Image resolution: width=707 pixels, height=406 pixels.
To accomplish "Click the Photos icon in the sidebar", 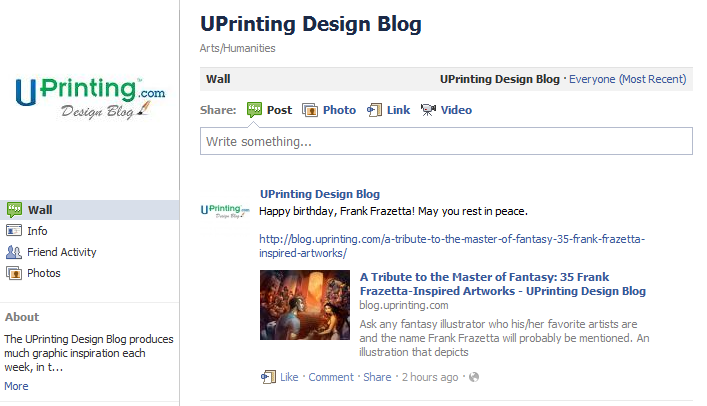I will click(x=14, y=273).
